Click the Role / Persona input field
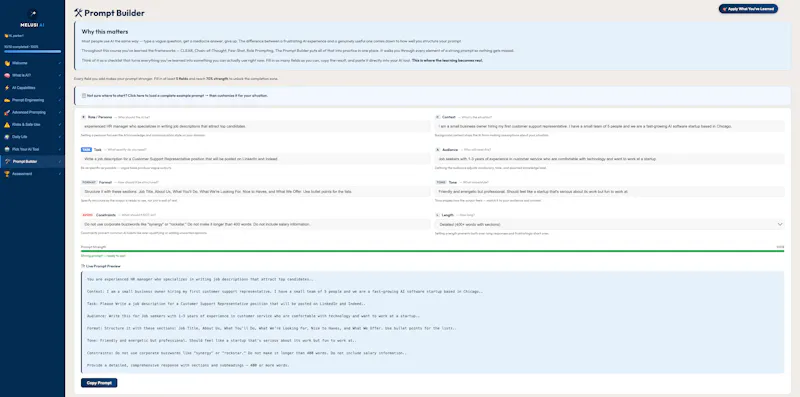 (255, 126)
